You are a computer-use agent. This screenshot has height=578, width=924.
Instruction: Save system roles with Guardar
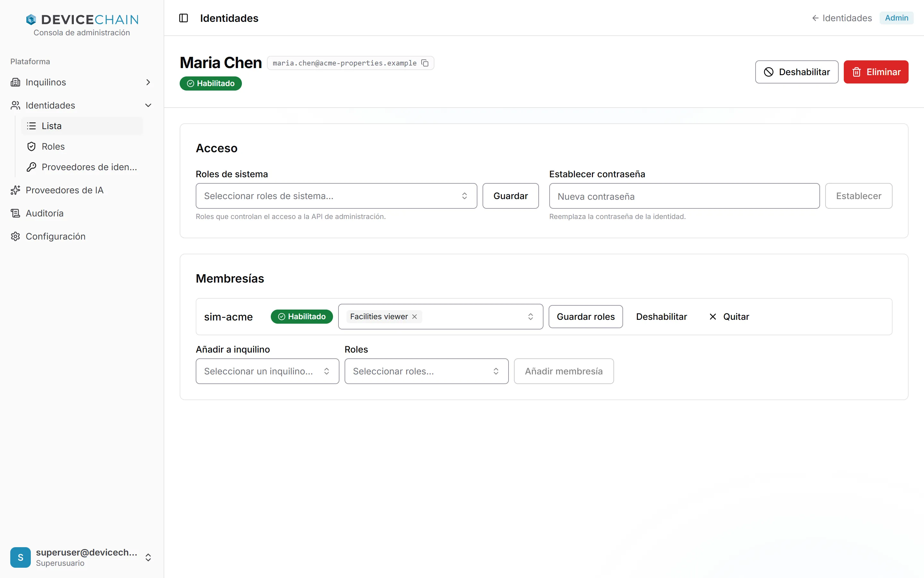point(510,196)
